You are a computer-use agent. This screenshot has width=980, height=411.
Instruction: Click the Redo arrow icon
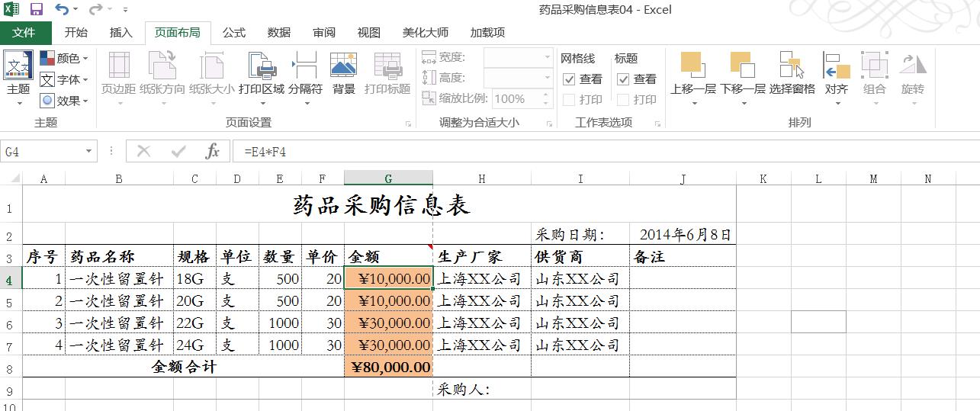(95, 10)
